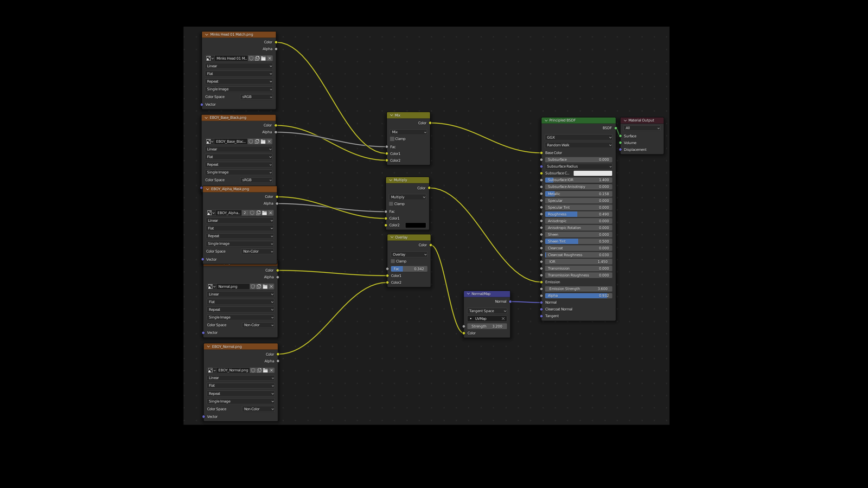Image resolution: width=868 pixels, height=488 pixels.
Task: Click Color2 black swatch in Multiply node
Action: click(416, 226)
